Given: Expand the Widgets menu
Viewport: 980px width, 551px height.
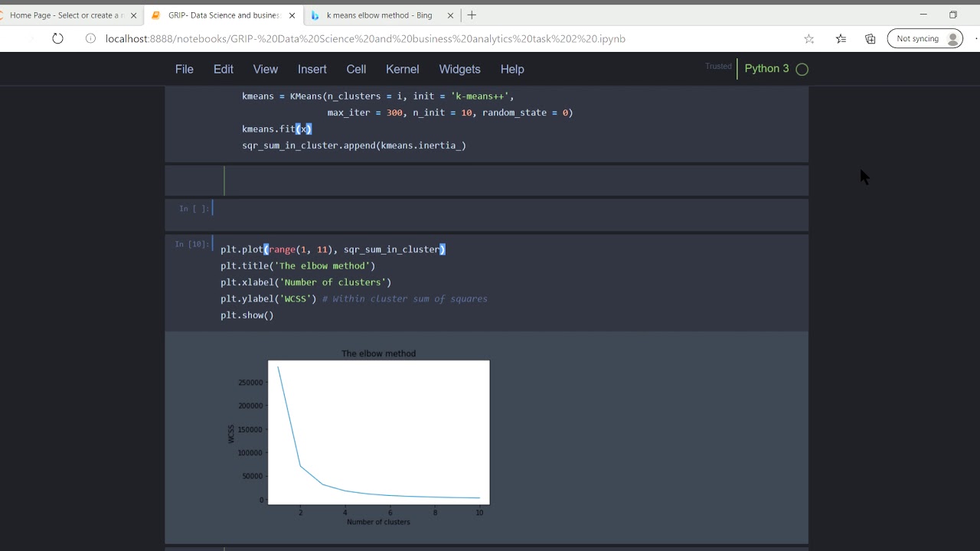Looking at the screenshot, I should (x=459, y=69).
